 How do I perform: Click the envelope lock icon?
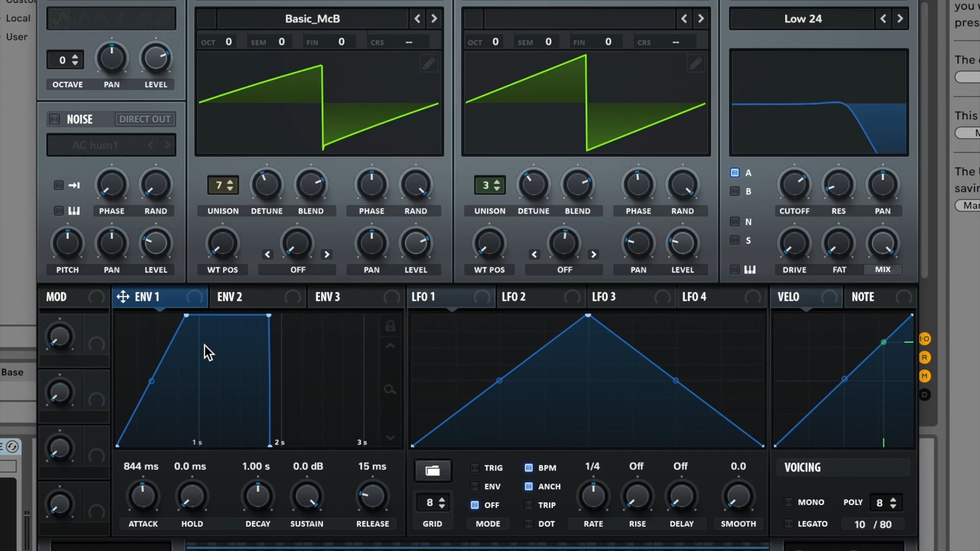(x=390, y=326)
